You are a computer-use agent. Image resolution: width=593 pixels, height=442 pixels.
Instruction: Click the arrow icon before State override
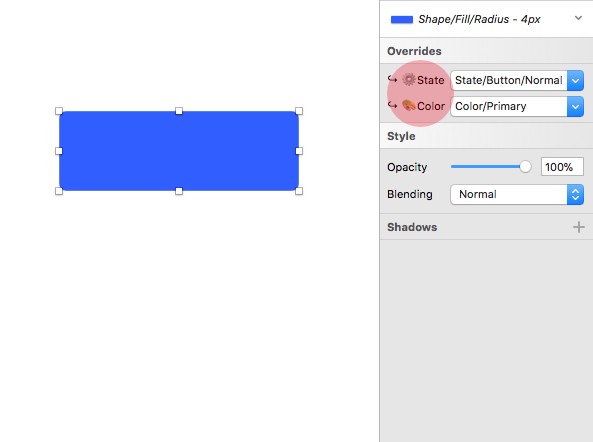(392, 79)
